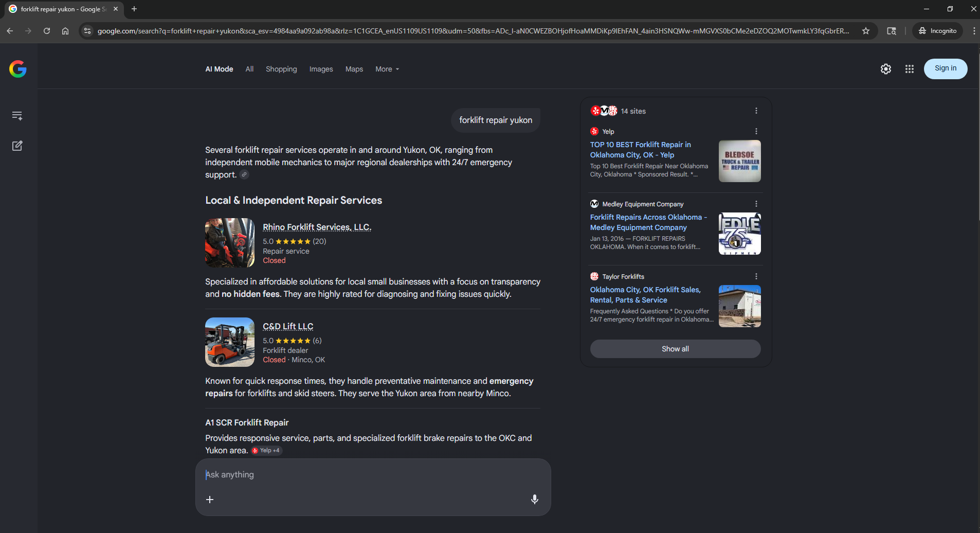Open TOP 10 BEST Forklift Repair Yelp link
The width and height of the screenshot is (980, 533).
point(641,150)
